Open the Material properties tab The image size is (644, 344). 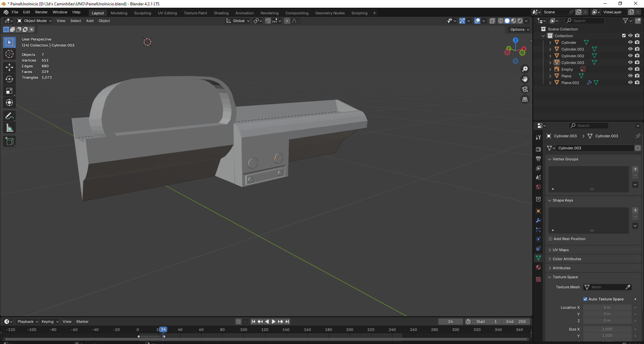pos(538,267)
